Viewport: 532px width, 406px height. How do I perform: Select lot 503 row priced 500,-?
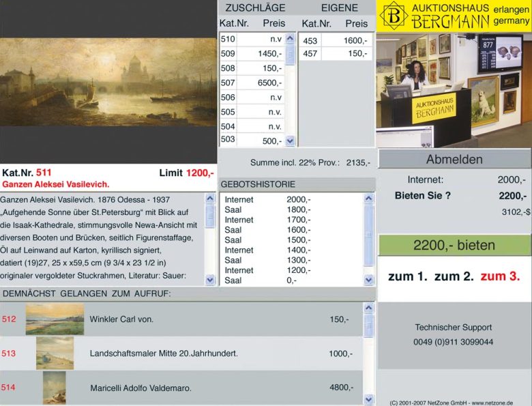coord(252,140)
